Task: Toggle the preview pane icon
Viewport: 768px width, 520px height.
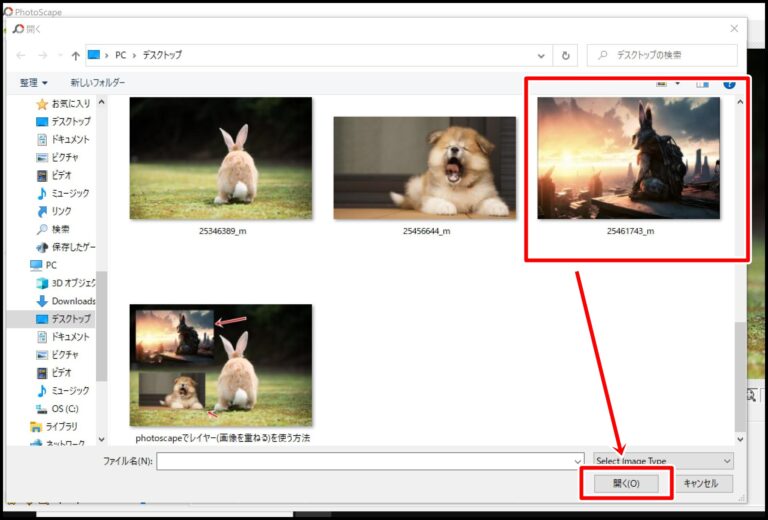Action: pyautogui.click(x=702, y=84)
